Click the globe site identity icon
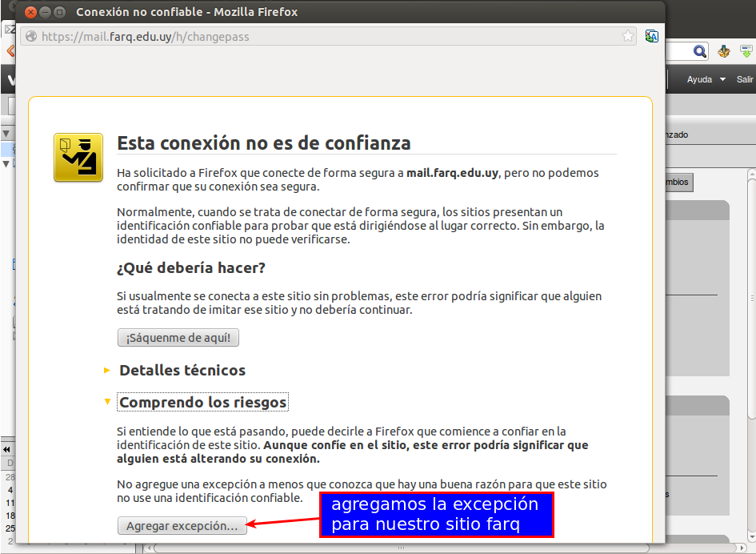 31,37
